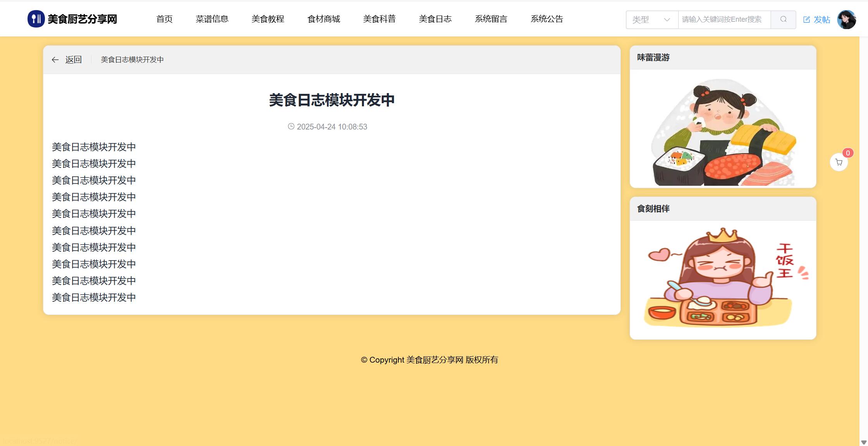
Task: Click the search magnifier icon button
Action: (783, 19)
